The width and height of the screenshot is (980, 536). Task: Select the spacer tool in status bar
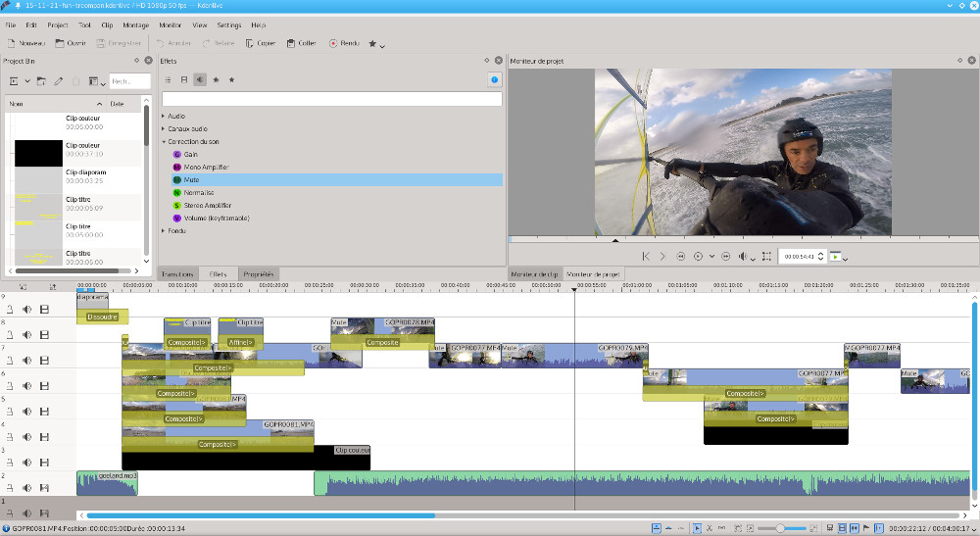click(722, 528)
